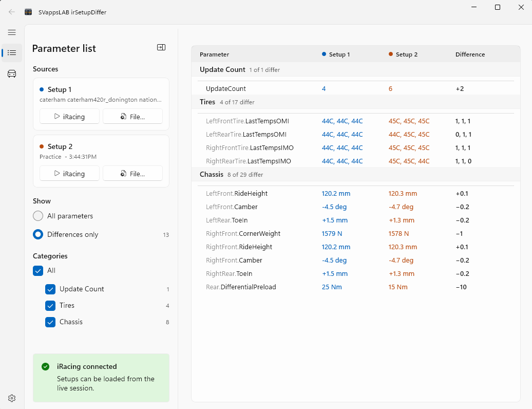Click the iRacing connected status message
This screenshot has height=409, width=532.
pyautogui.click(x=101, y=378)
